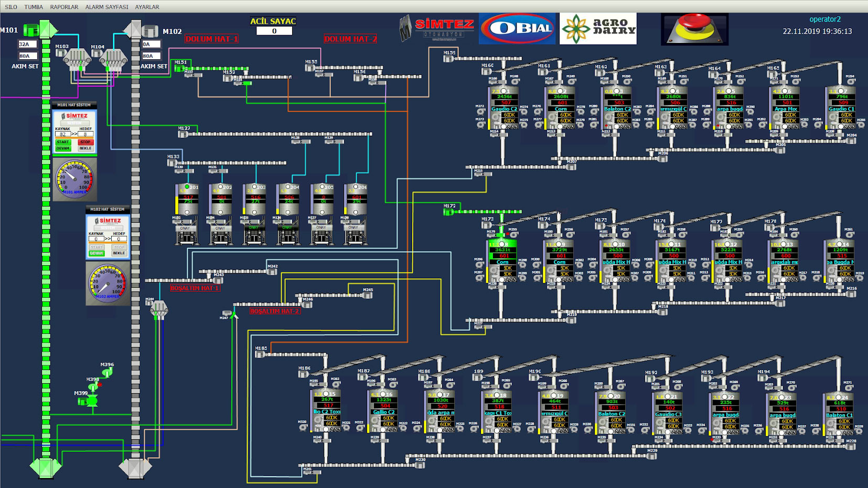Click the M398 valve icon
Screen dimensions: 868x488
pos(93,387)
